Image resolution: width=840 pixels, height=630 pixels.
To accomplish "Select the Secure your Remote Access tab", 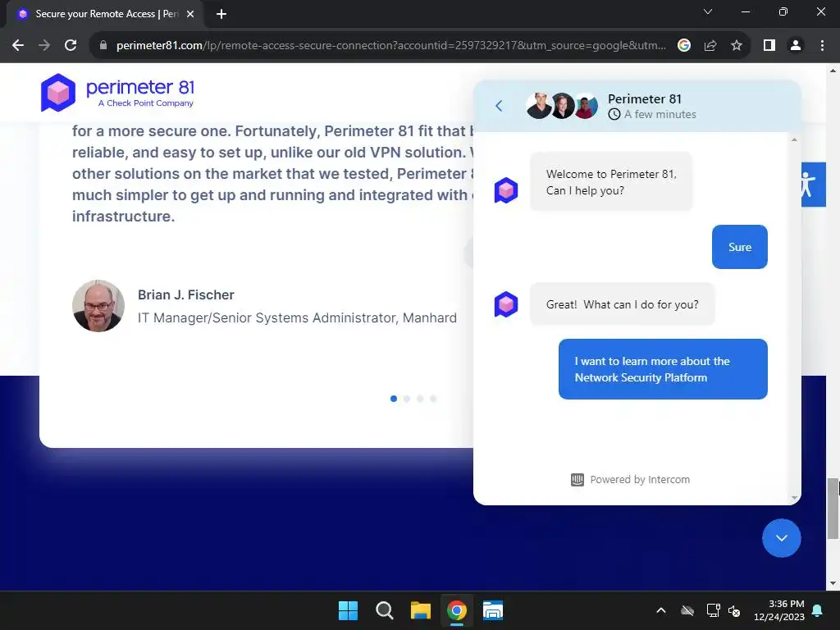I will pos(105,14).
